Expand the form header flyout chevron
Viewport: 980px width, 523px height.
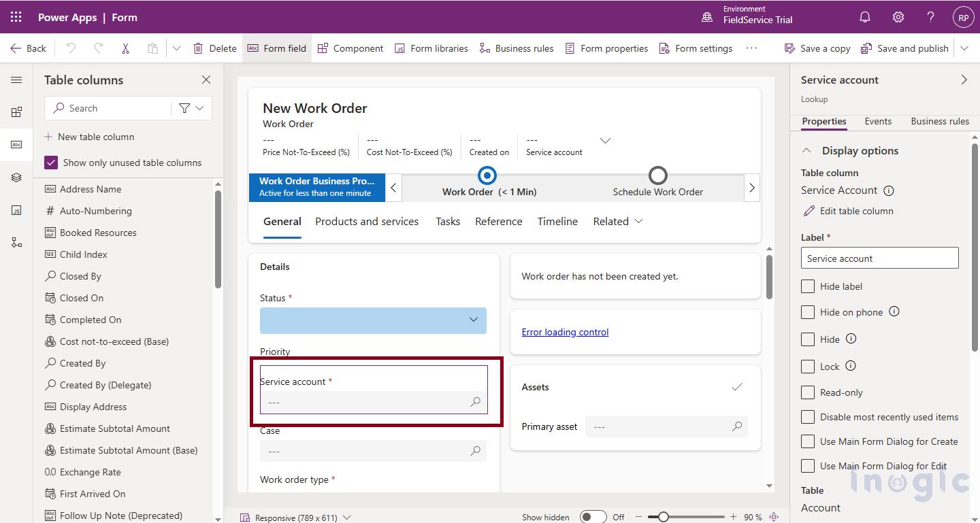coord(605,141)
